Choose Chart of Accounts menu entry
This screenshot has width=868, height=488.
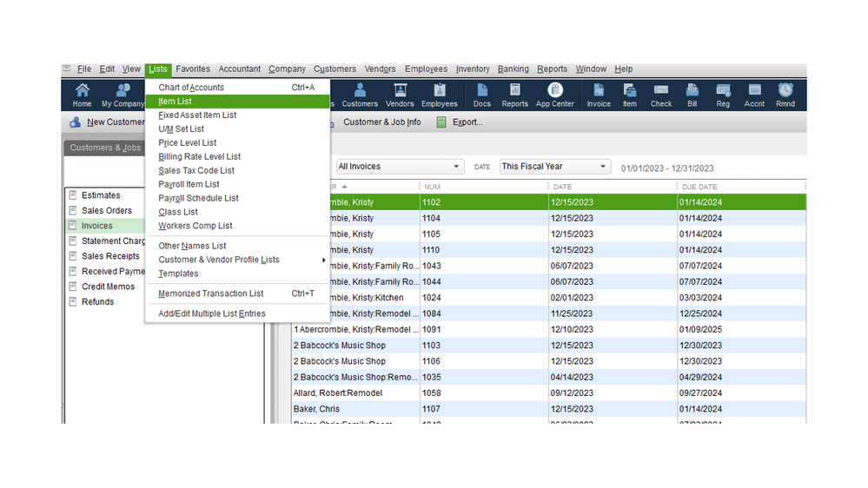191,88
